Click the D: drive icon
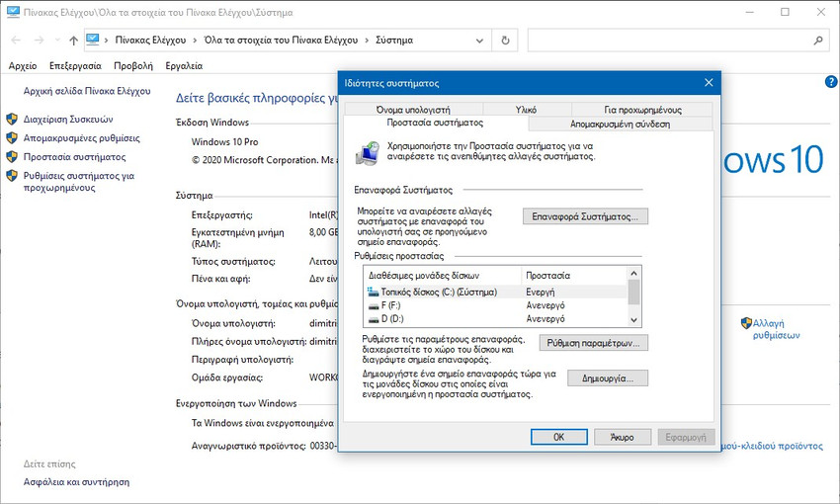 tap(374, 319)
